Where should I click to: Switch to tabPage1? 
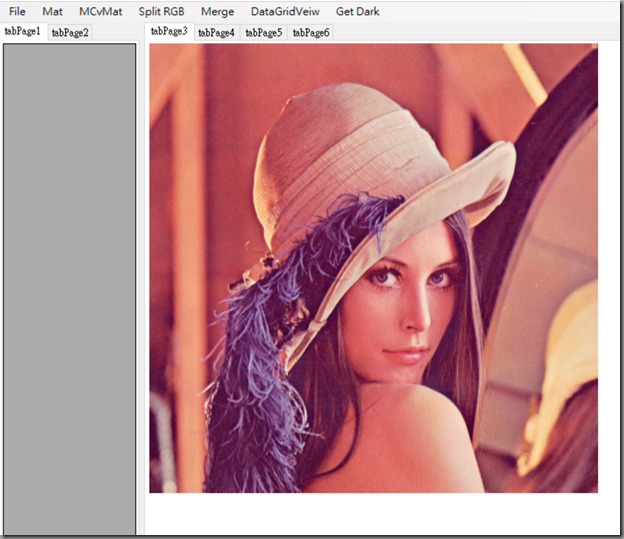(23, 32)
